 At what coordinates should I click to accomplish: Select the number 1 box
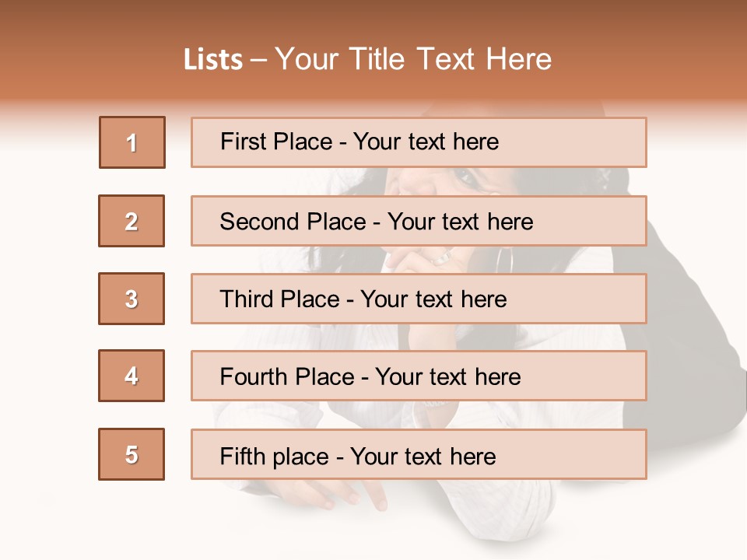pos(132,142)
